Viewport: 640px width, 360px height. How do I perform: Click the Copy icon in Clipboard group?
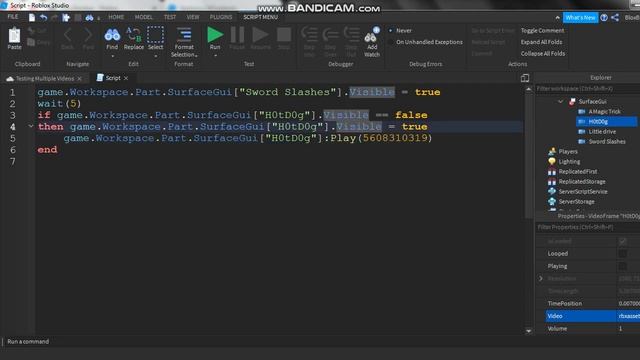click(x=31, y=42)
